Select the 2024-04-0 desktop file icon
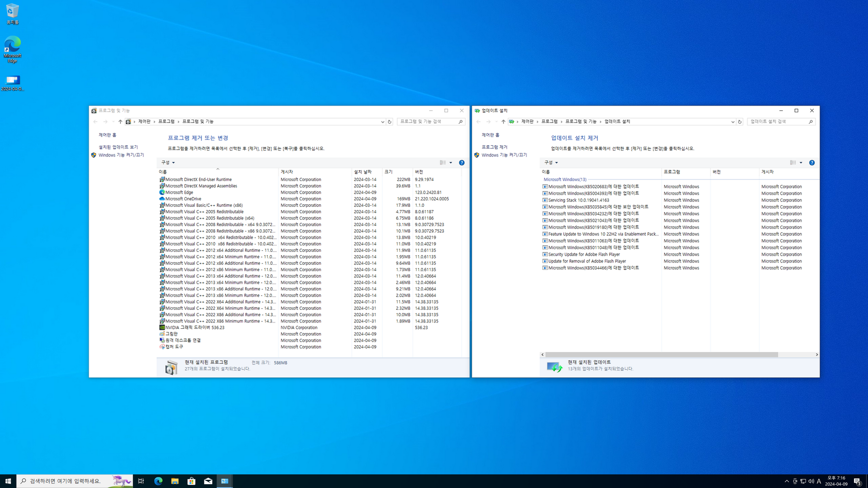This screenshot has height=488, width=868. 13,83
